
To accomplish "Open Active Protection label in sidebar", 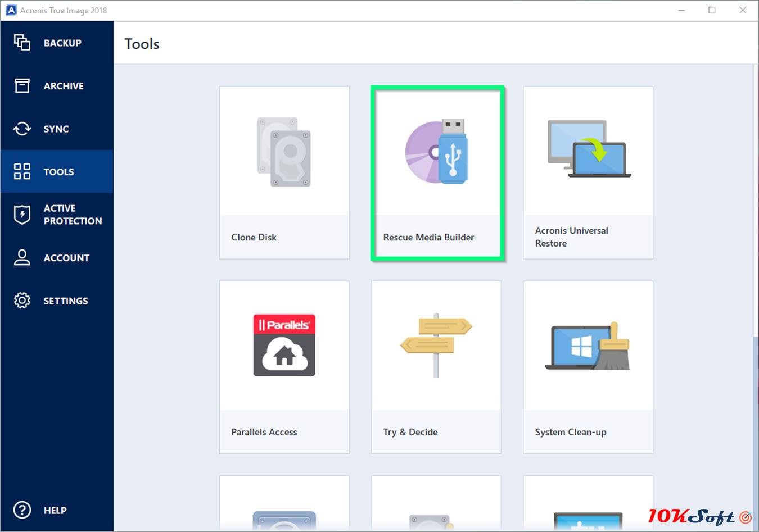I will coord(73,215).
